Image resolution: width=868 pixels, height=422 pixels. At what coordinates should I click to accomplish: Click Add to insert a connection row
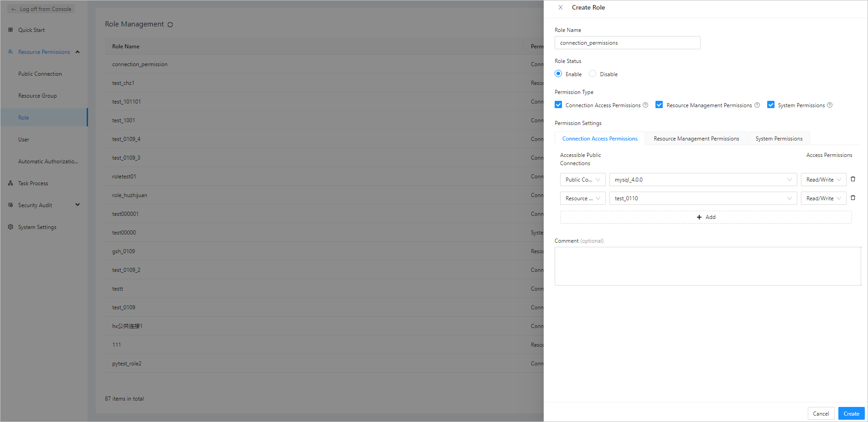(x=706, y=217)
